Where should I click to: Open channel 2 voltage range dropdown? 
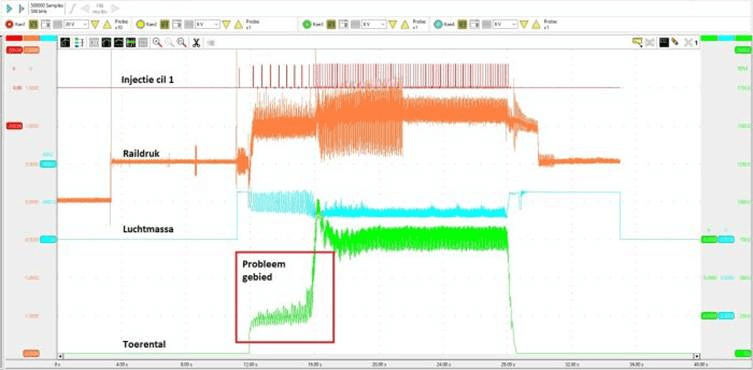207,24
